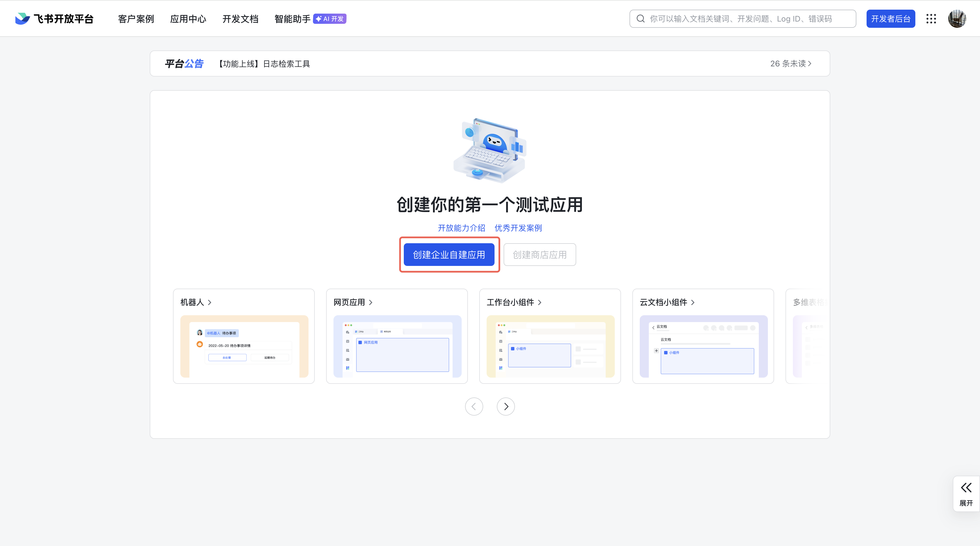
Task: Click the apps grid icon near avatar
Action: (x=931, y=18)
